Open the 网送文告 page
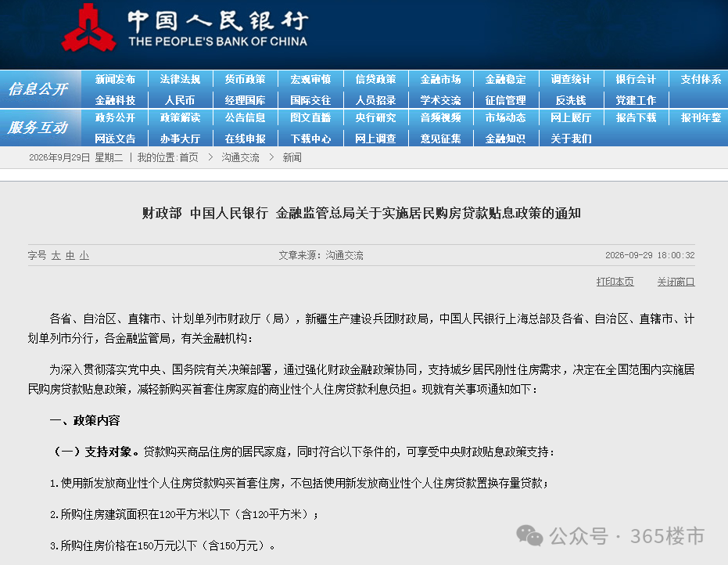This screenshot has height=565, width=728. 115,139
